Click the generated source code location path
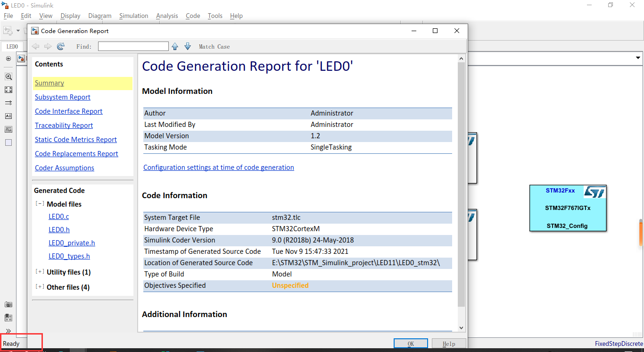Image resolution: width=644 pixels, height=352 pixels. 356,263
